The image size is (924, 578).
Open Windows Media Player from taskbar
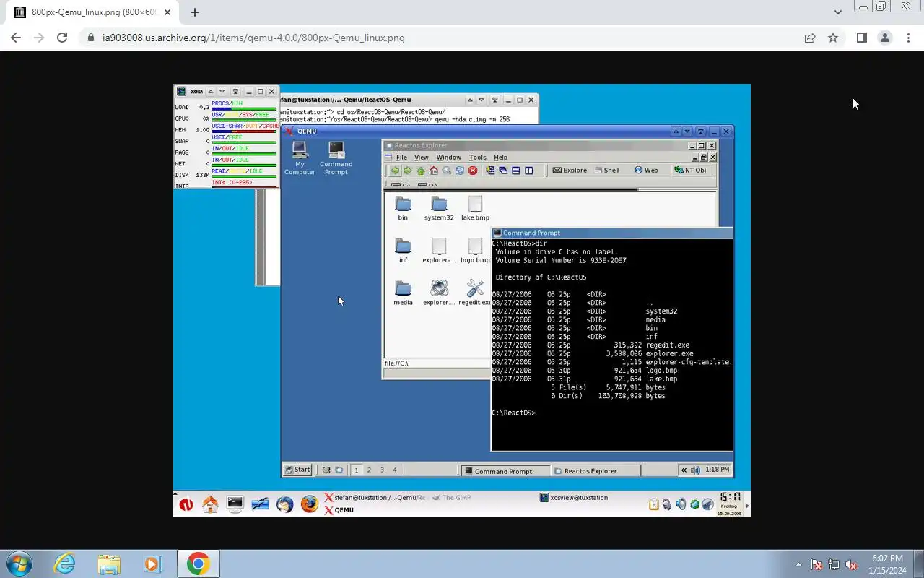(153, 564)
